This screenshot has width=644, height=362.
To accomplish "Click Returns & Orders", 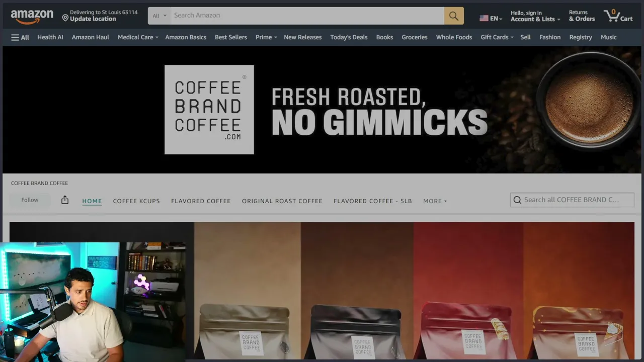I will coord(582,16).
